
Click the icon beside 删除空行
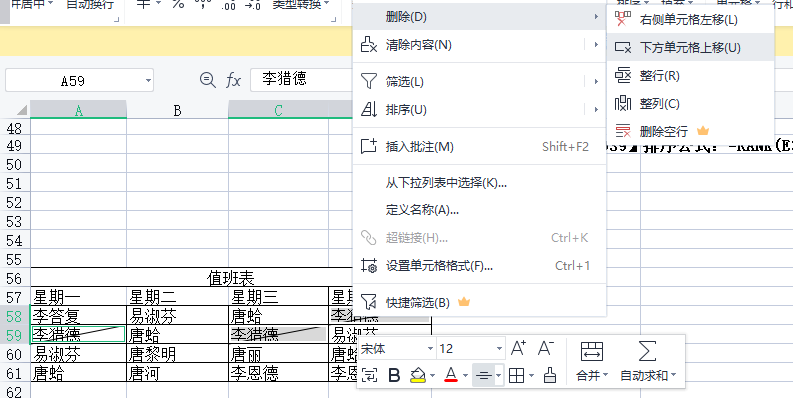pos(623,131)
